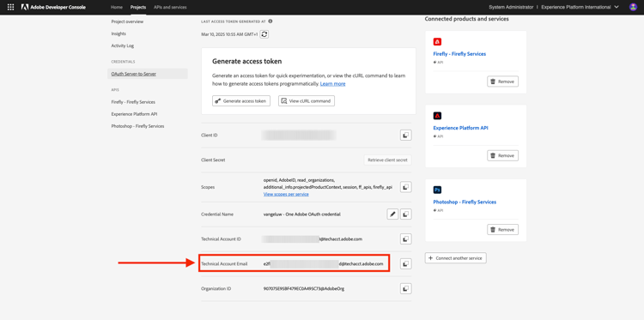
Task: Edit the Credential Name with pencil icon
Action: (392, 214)
